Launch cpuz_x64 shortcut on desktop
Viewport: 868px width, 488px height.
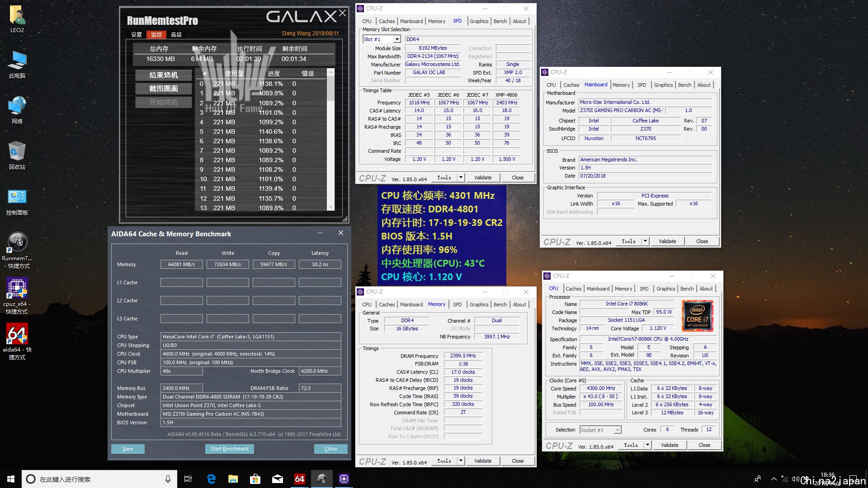point(17,296)
